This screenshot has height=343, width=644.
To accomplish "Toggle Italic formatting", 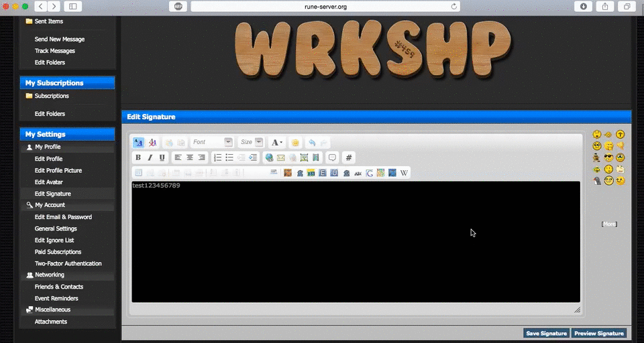I will coord(150,157).
